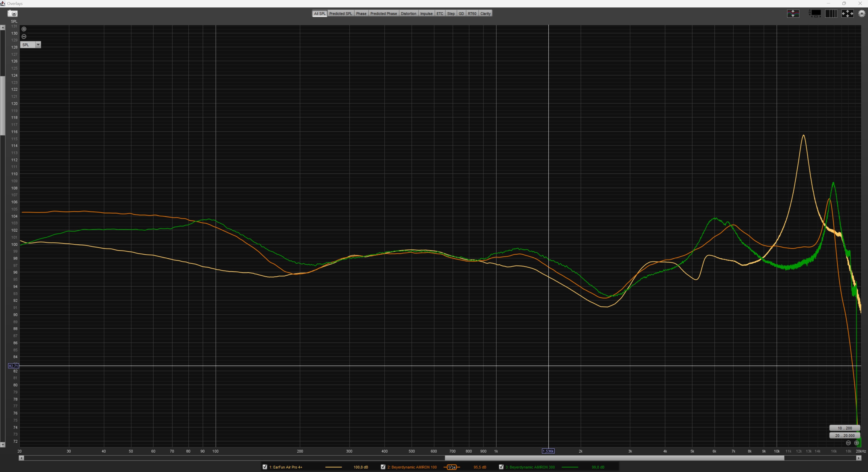Image resolution: width=868 pixels, height=472 pixels.
Task: Click the capture graph camera icon
Action: pos(12,14)
